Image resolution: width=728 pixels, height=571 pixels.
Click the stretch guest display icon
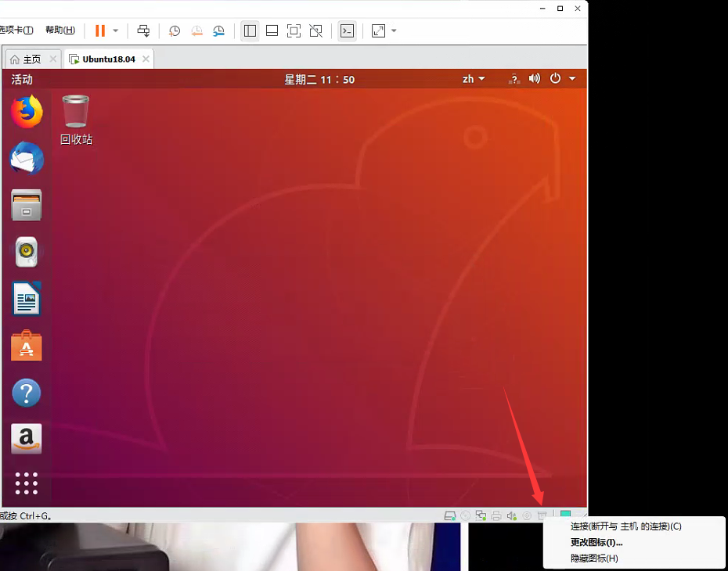point(378,31)
